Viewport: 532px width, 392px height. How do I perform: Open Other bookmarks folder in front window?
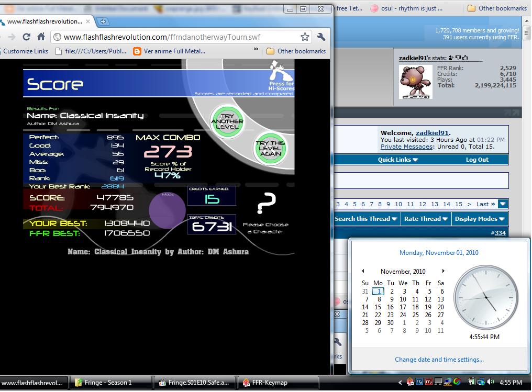point(296,51)
